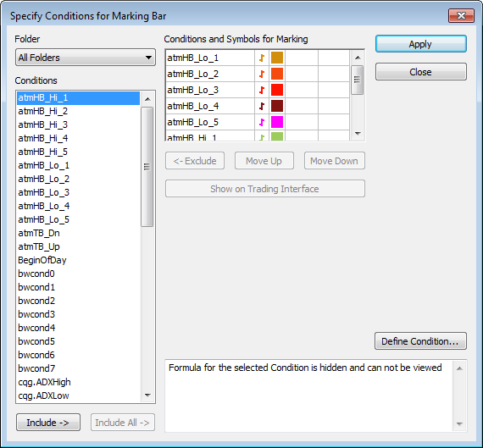Click the Include -> button
Screen dimensions: 483x448
[x=48, y=423]
